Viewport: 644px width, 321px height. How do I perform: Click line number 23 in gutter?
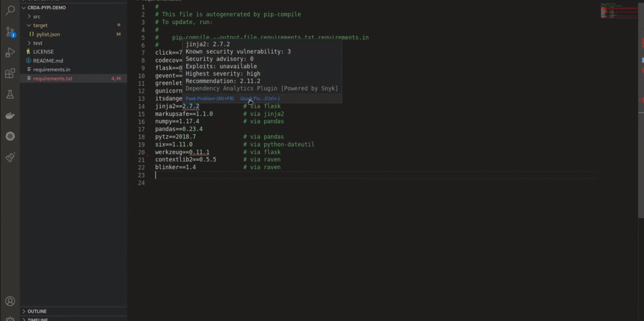(x=142, y=175)
